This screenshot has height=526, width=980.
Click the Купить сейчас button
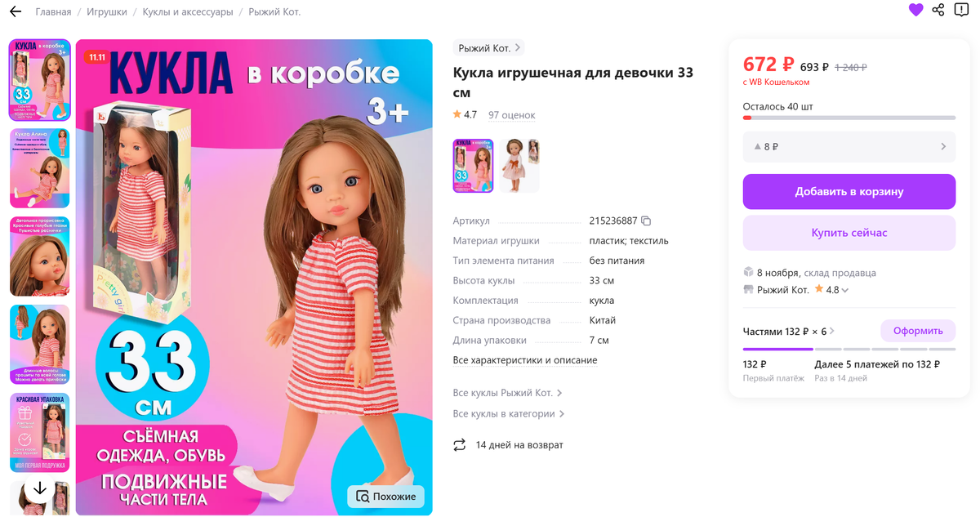point(849,233)
